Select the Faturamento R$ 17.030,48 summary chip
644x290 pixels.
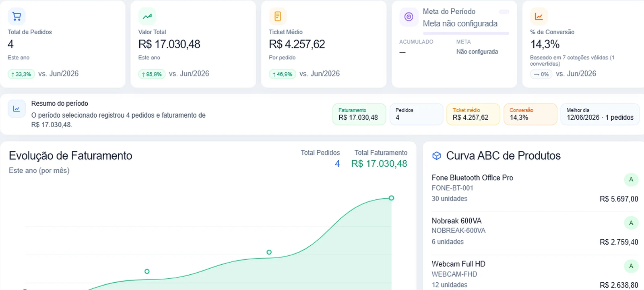359,114
